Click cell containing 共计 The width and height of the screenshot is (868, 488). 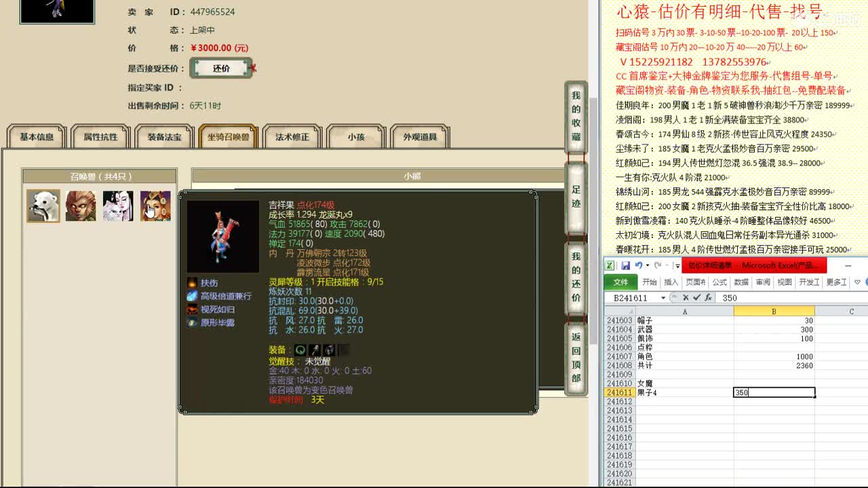[684, 366]
